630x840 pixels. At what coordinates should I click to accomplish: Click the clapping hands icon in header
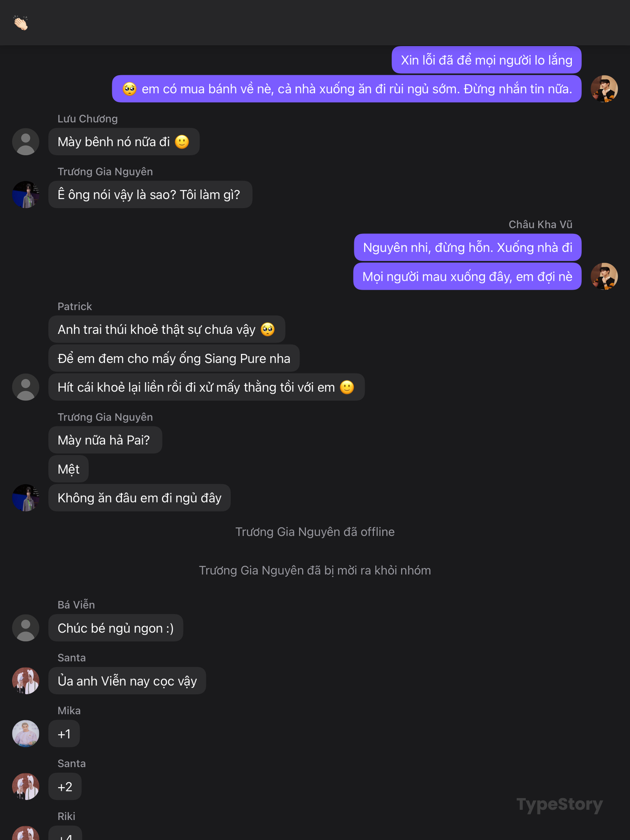[x=21, y=23]
